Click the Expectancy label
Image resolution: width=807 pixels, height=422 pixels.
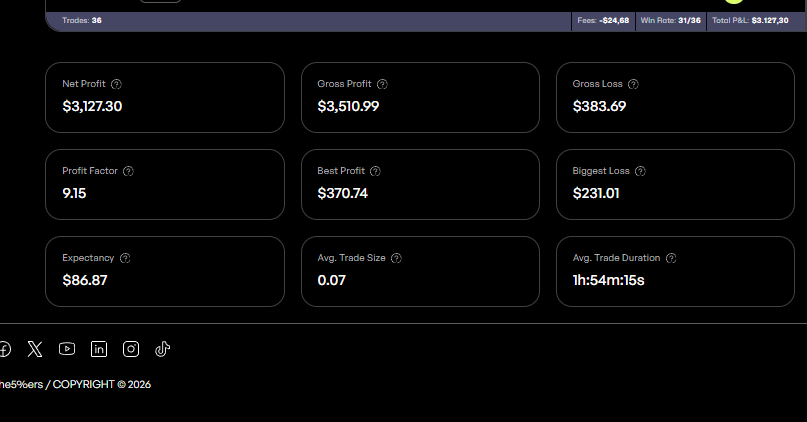[88, 258]
